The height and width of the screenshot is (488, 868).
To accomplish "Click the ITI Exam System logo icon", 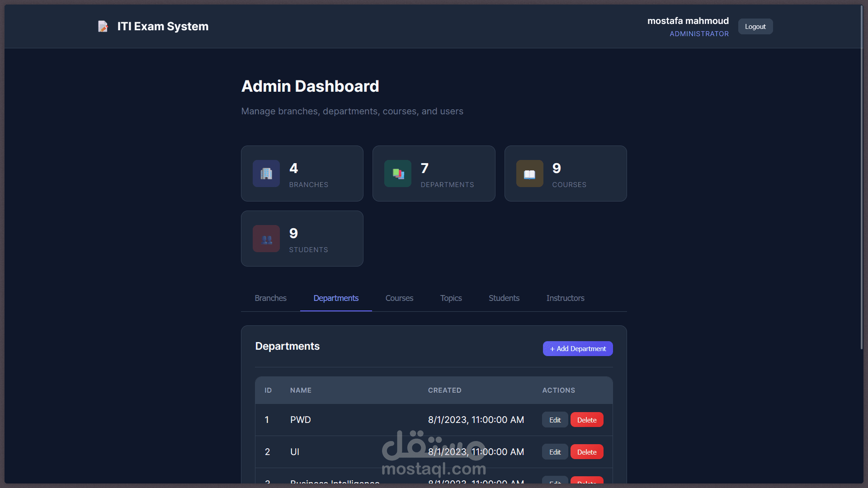I will click(x=103, y=27).
